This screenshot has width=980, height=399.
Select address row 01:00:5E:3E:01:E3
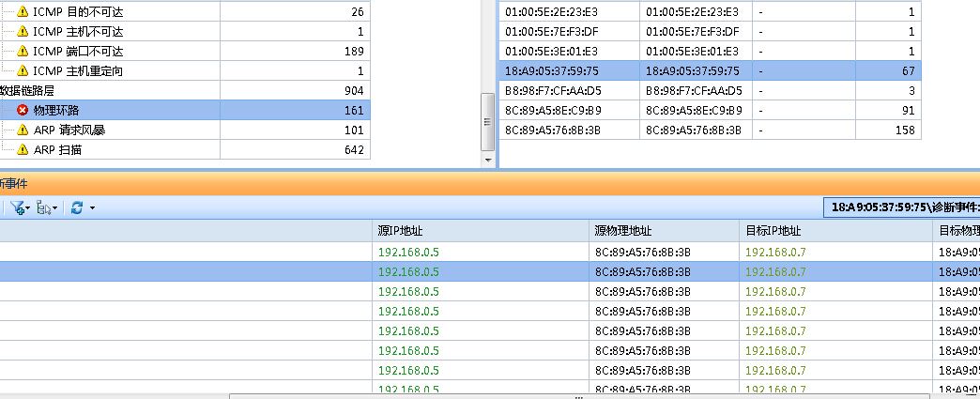710,52
